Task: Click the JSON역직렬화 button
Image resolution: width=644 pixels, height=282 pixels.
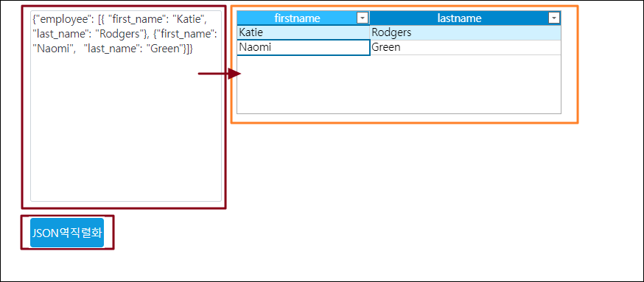Action: point(67,233)
